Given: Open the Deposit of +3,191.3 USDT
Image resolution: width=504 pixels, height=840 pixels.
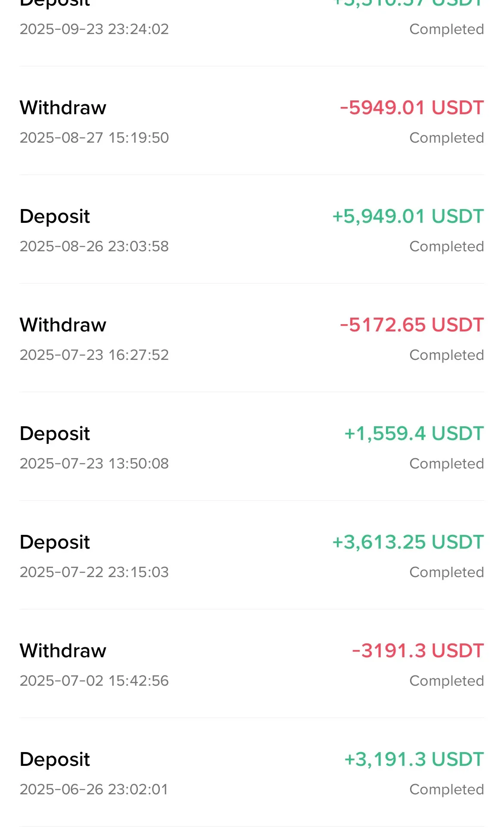Looking at the screenshot, I should pyautogui.click(x=252, y=772).
